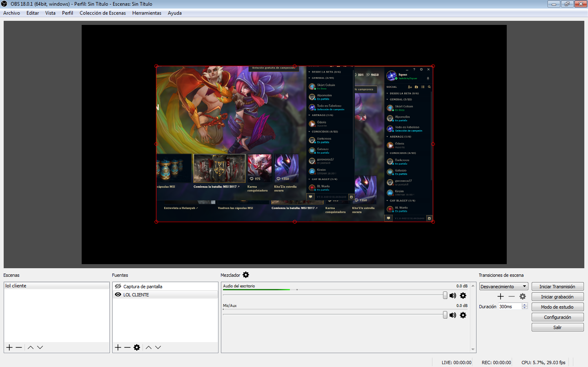Open Desvanecimiento transition dropdown
Viewport: 588px width, 367px height.
pos(504,287)
